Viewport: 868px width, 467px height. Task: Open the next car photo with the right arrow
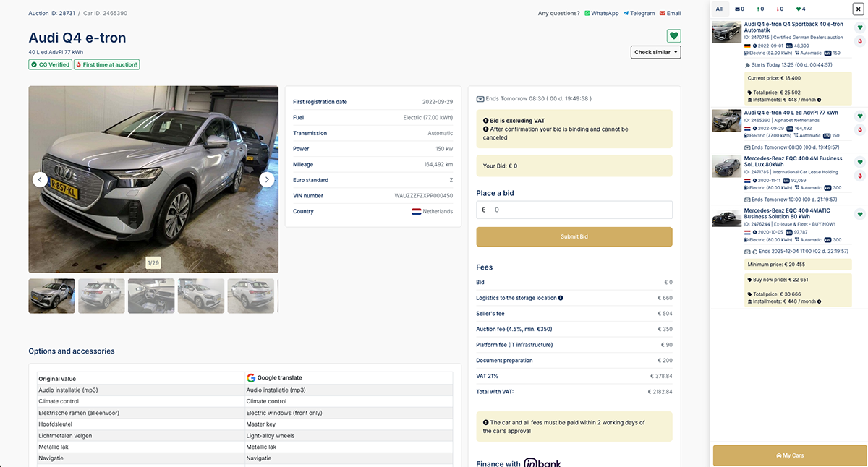(267, 179)
